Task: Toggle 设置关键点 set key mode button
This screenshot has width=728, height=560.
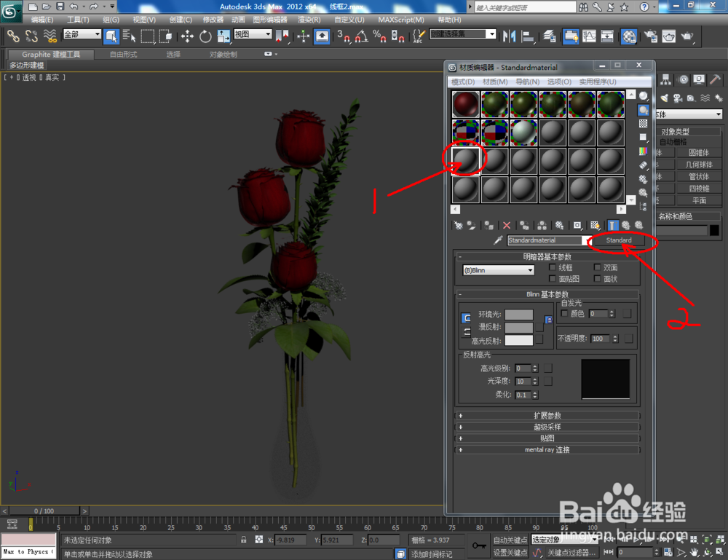Action: (510, 552)
